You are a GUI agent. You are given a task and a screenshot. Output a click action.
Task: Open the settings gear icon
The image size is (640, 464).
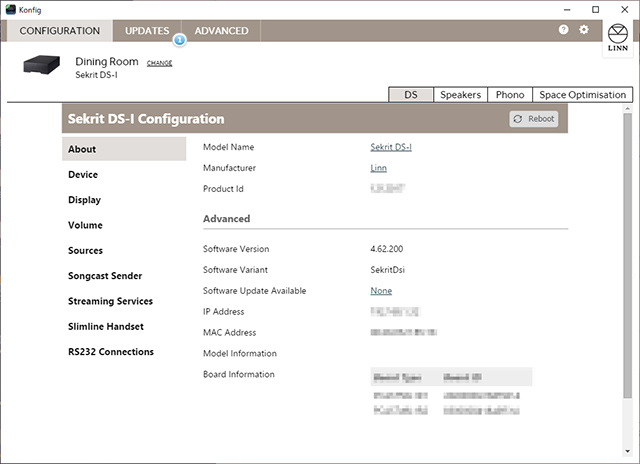coord(584,29)
